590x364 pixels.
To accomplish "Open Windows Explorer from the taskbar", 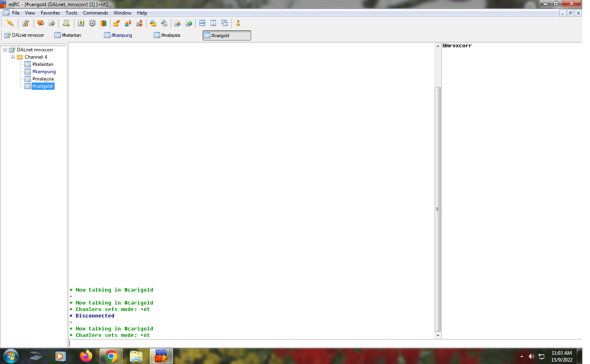I will point(136,356).
